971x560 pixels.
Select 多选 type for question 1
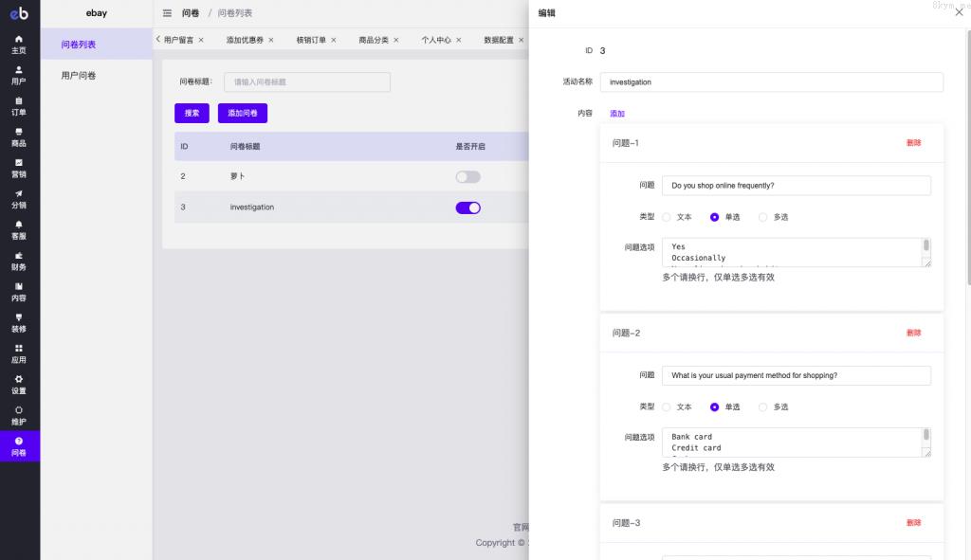pos(763,217)
